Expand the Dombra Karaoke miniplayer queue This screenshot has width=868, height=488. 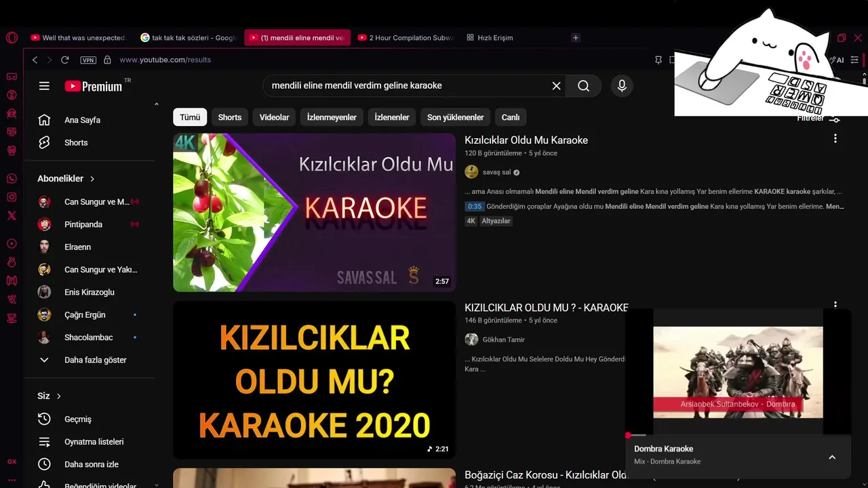coord(832,457)
